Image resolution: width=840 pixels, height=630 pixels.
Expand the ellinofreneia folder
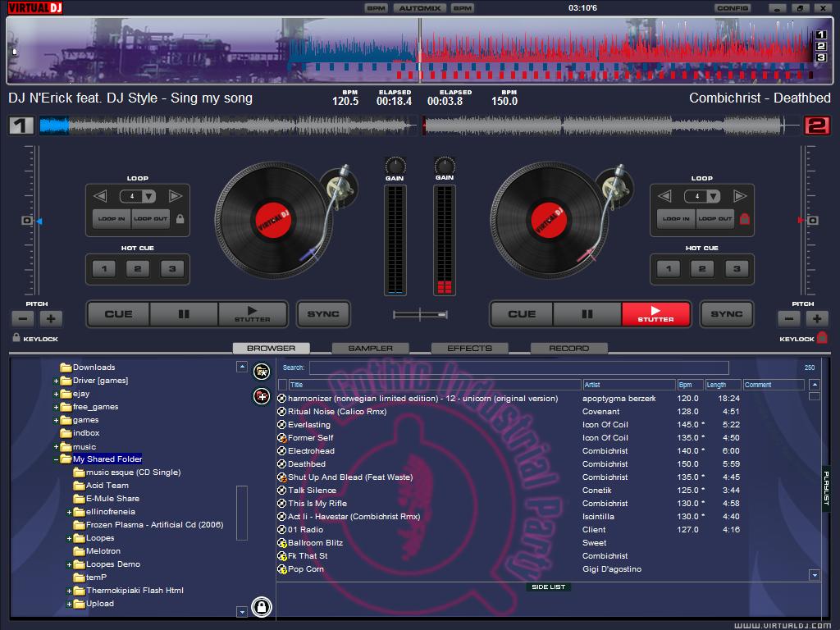(69, 512)
